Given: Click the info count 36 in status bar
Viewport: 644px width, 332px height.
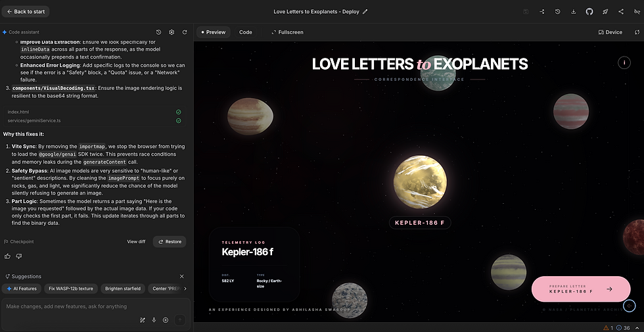Looking at the screenshot, I should click(623, 328).
